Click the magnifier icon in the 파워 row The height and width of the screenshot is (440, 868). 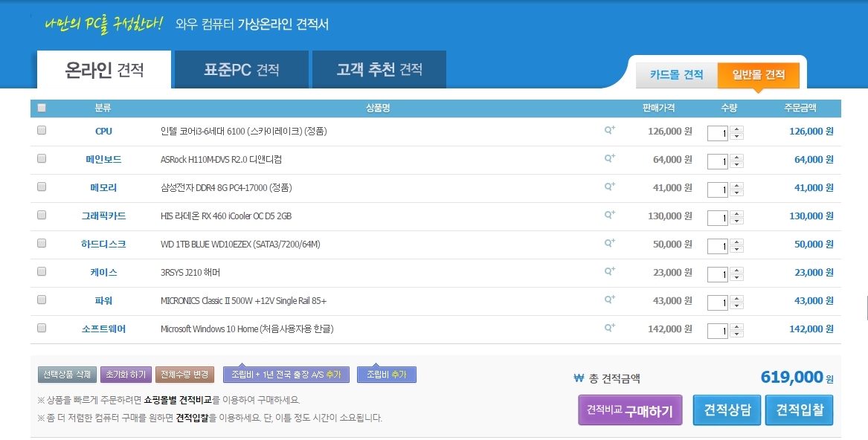[x=609, y=300]
